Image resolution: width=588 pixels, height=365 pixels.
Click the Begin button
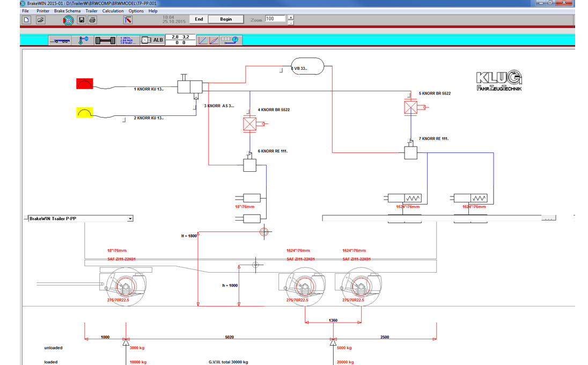pyautogui.click(x=226, y=19)
